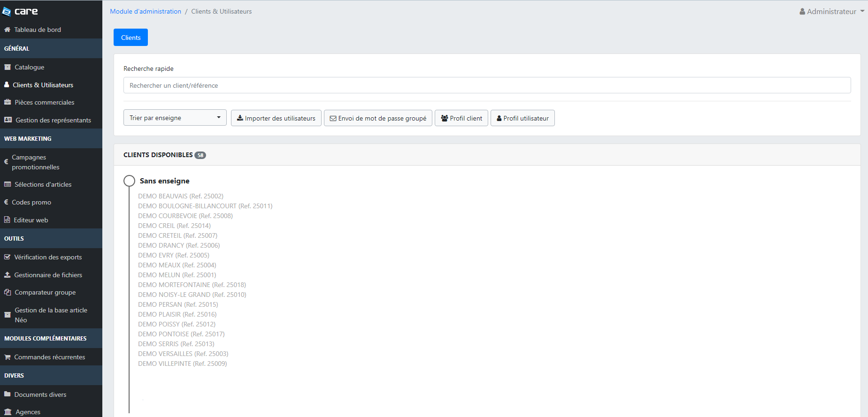This screenshot has height=417, width=868.
Task: Click Gestion des représentants card icon
Action: [8, 120]
